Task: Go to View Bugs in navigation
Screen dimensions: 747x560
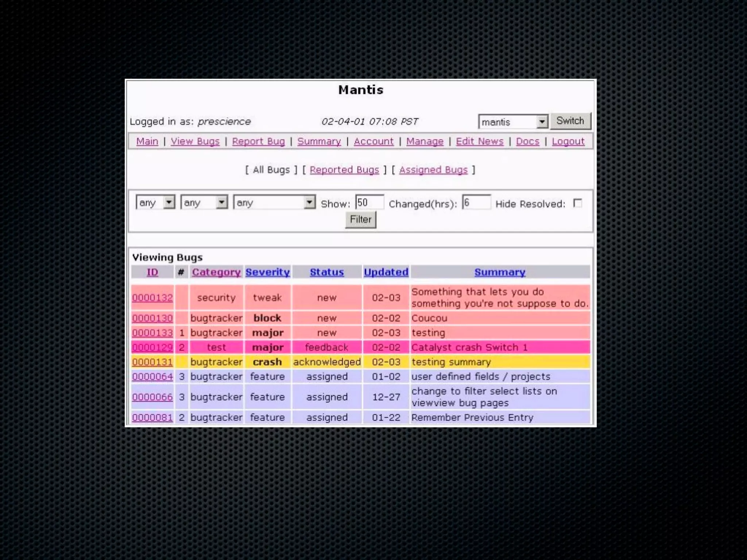Action: [x=195, y=141]
